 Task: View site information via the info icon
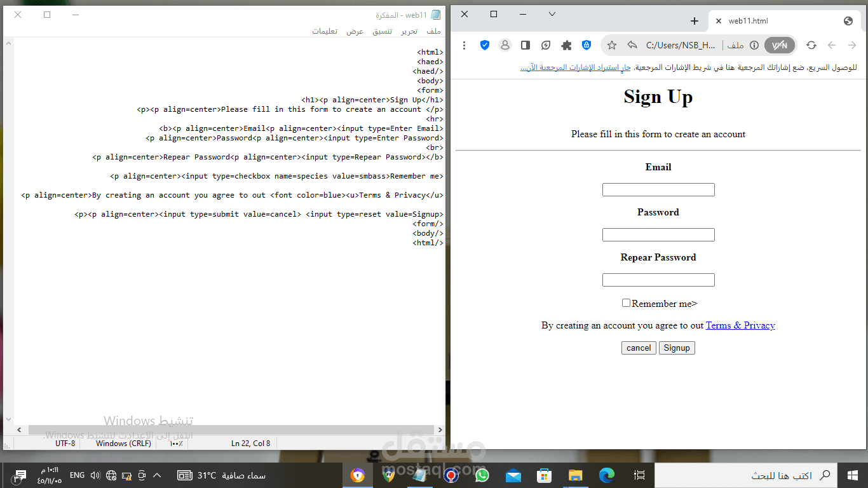(754, 45)
